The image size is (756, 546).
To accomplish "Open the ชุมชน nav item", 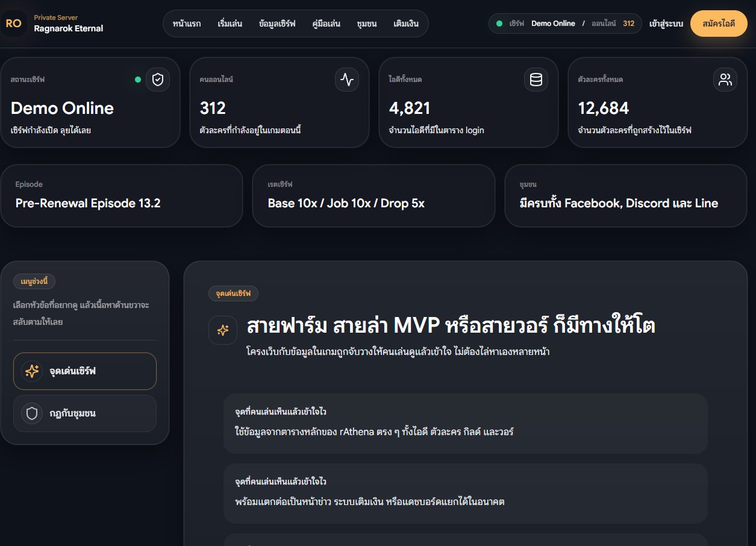I will [x=367, y=24].
